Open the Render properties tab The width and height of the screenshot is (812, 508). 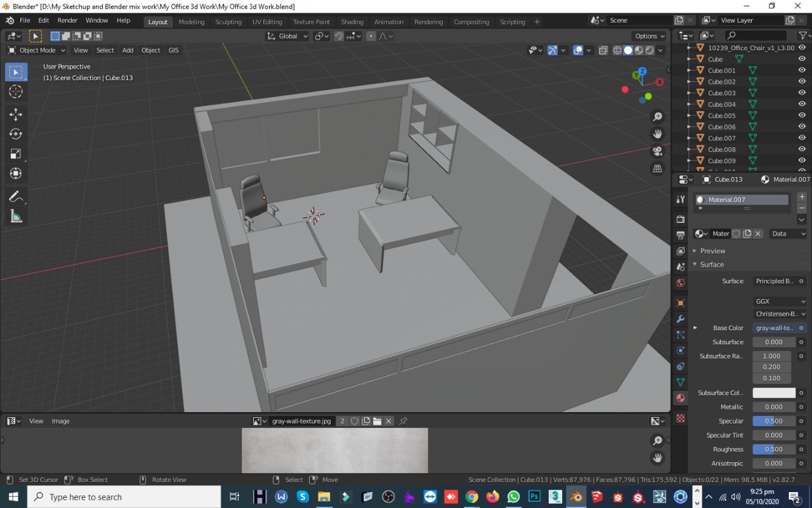click(681, 219)
